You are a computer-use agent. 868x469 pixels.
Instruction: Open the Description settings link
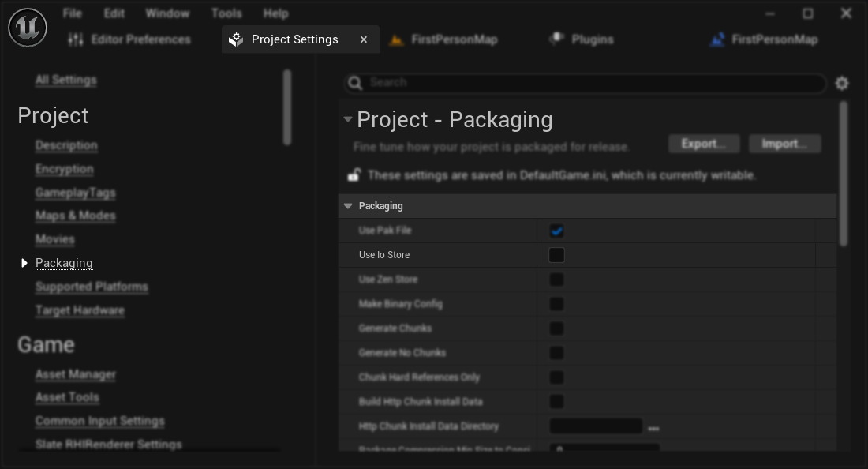[x=66, y=145]
